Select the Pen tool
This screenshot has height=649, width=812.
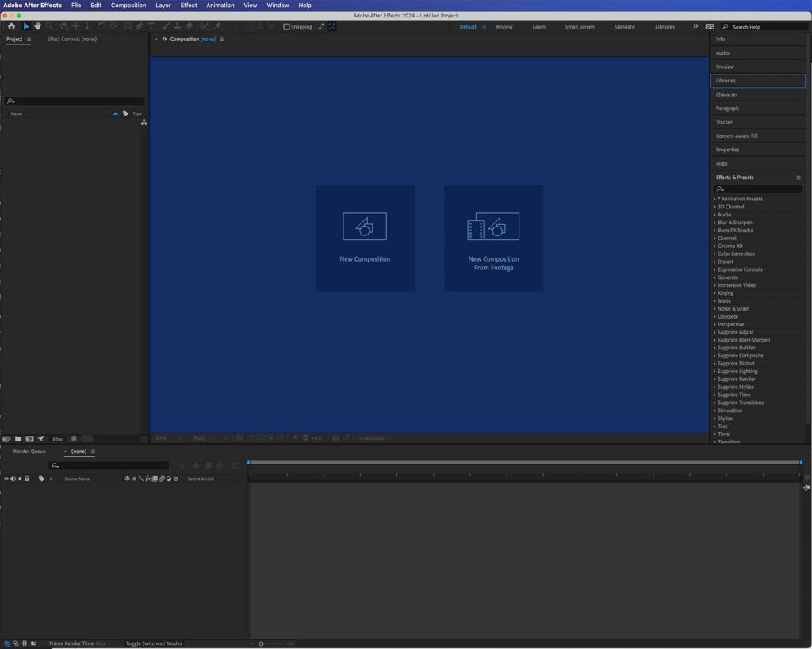[x=140, y=26]
